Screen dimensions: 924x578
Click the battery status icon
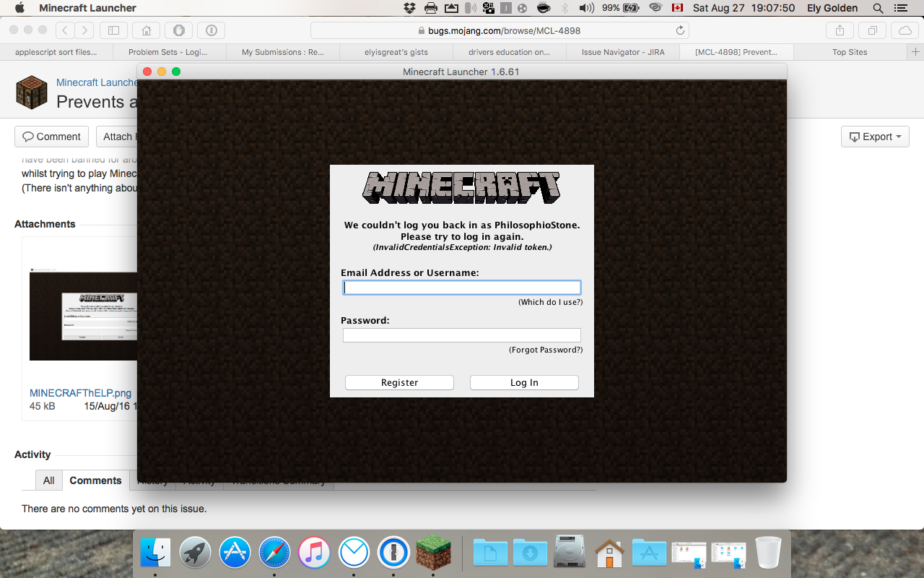[x=631, y=8]
